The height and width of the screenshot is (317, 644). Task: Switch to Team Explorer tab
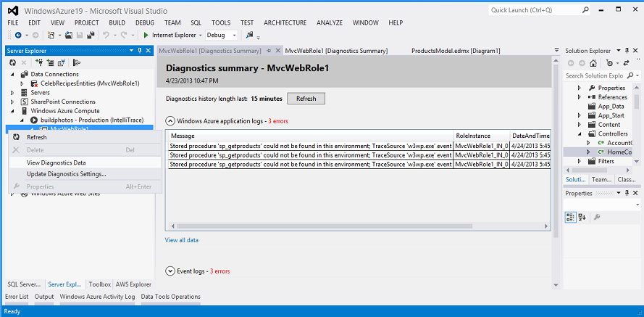(601, 180)
